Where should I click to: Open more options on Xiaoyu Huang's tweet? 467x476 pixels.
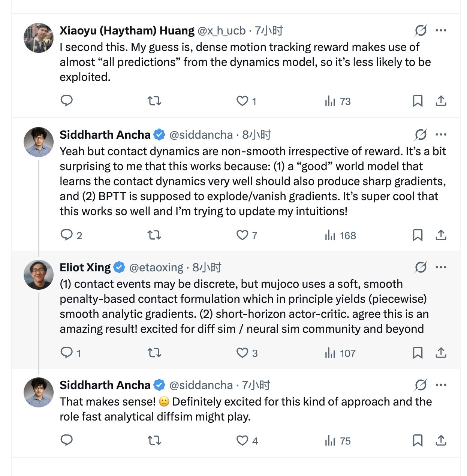pyautogui.click(x=441, y=30)
